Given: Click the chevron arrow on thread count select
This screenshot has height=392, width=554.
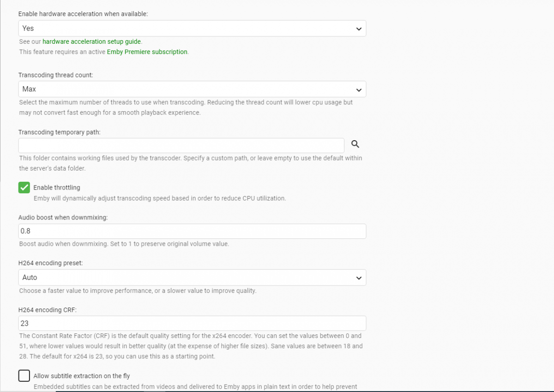Looking at the screenshot, I should 359,89.
